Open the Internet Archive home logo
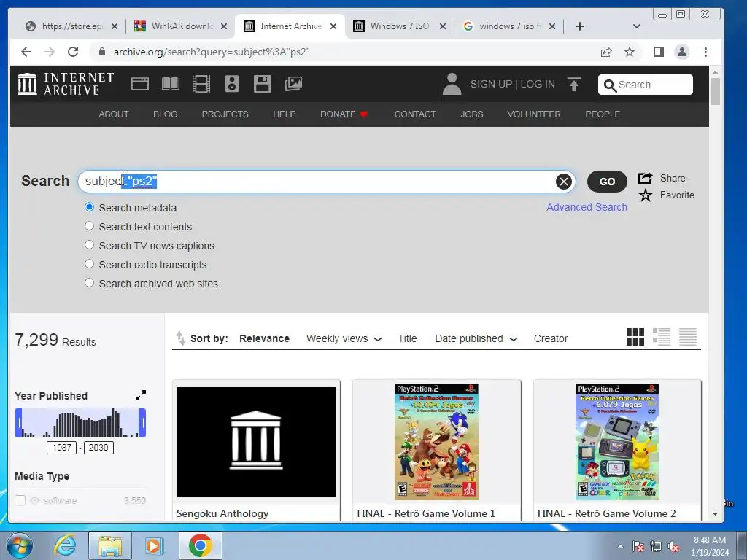The width and height of the screenshot is (747, 560). pos(66,84)
